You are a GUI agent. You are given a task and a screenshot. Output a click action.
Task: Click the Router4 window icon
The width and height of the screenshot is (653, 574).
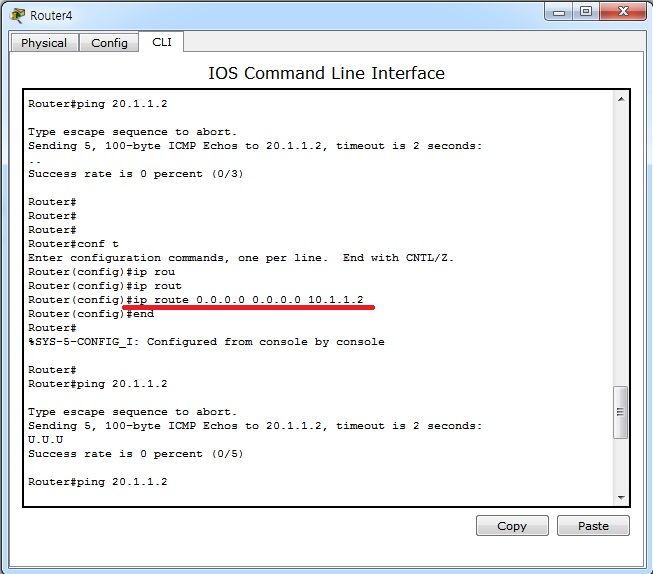[18, 15]
